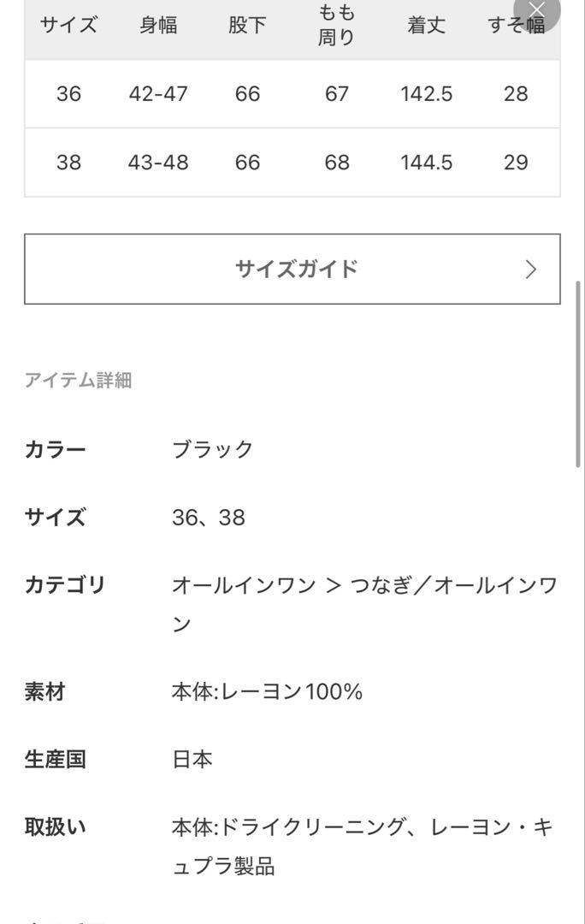Click the 本体:レーヨン100% material text
Screen dimensions: 585x924
pyautogui.click(x=267, y=691)
